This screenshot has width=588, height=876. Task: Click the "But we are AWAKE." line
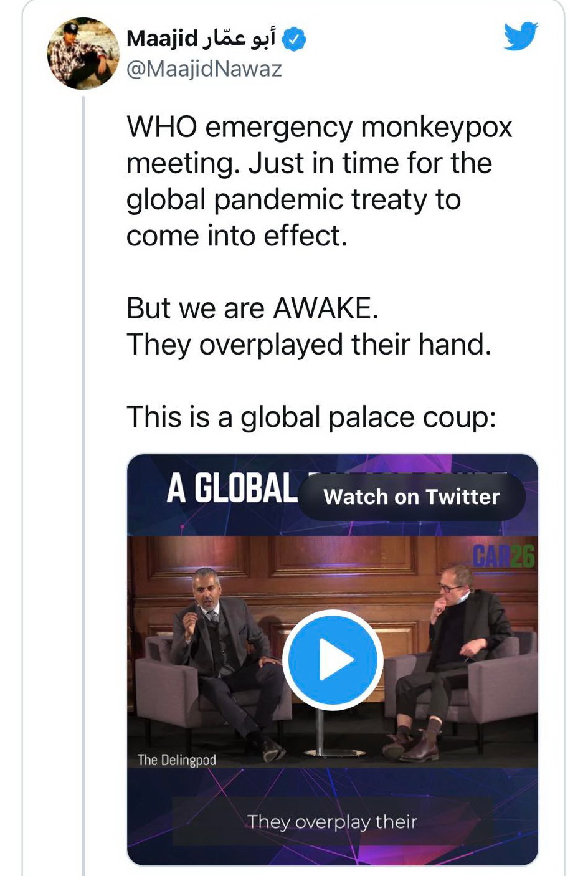252,308
